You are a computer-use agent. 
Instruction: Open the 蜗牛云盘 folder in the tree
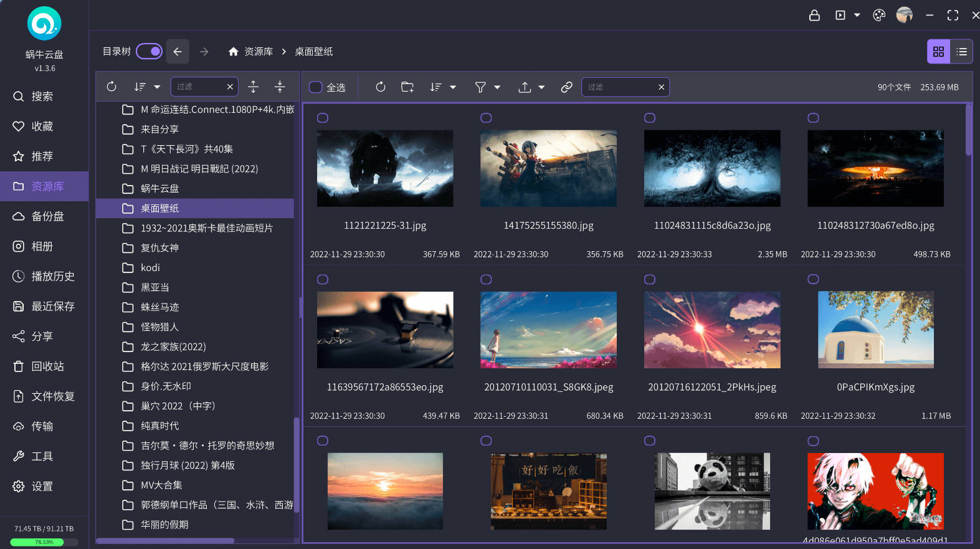(195, 188)
